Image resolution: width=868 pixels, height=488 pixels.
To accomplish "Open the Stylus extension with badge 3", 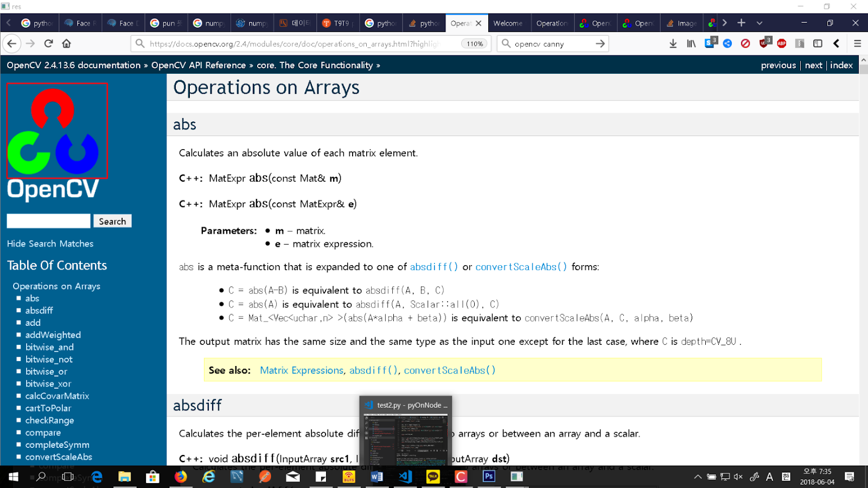I will (x=710, y=43).
